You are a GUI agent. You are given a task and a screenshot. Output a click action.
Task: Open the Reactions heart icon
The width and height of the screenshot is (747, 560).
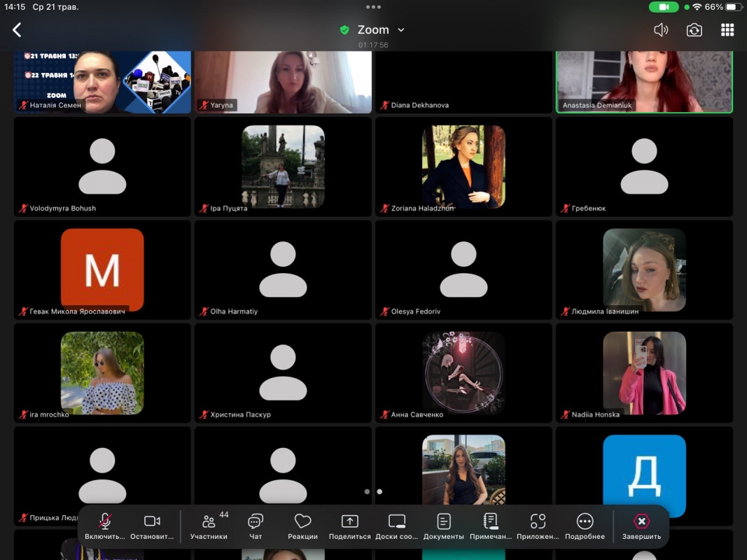(302, 526)
